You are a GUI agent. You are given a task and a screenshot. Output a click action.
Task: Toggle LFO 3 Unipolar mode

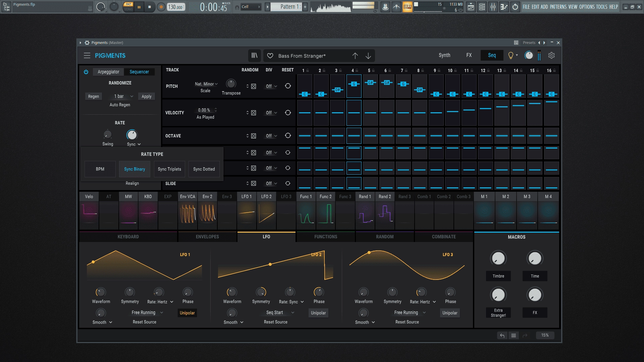point(450,313)
